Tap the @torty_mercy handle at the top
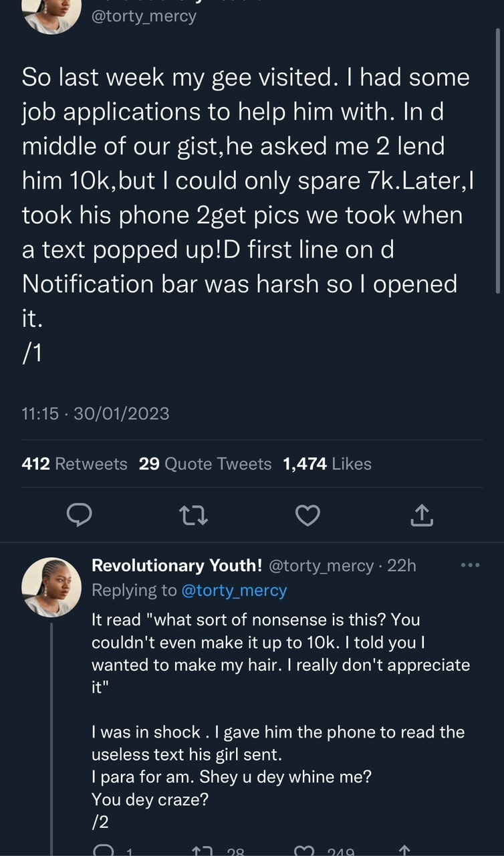Screen dimensions: 504x856 point(144,15)
